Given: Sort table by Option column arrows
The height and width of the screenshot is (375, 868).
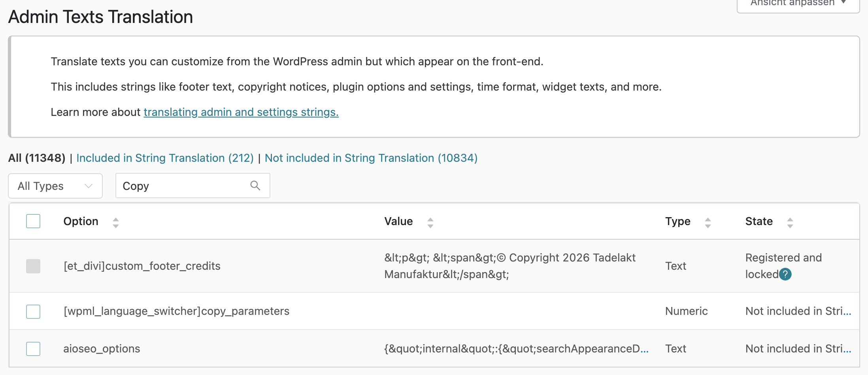Looking at the screenshot, I should [x=115, y=222].
